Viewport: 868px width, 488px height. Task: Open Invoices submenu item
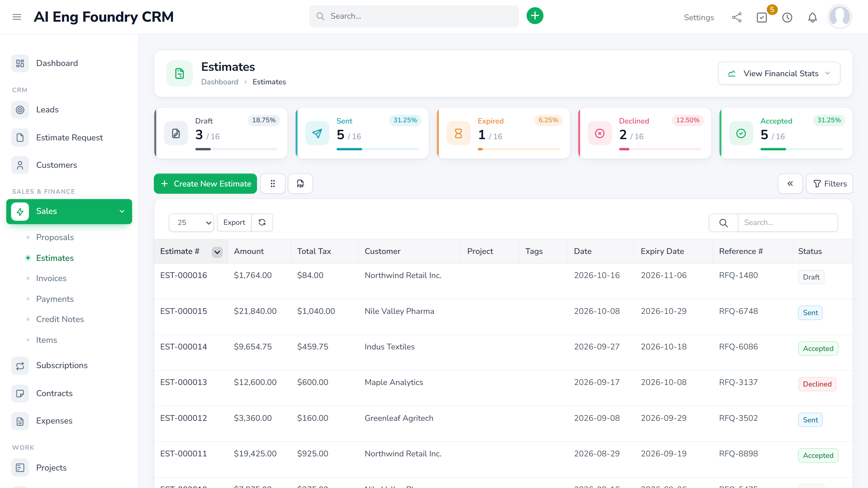(51, 278)
